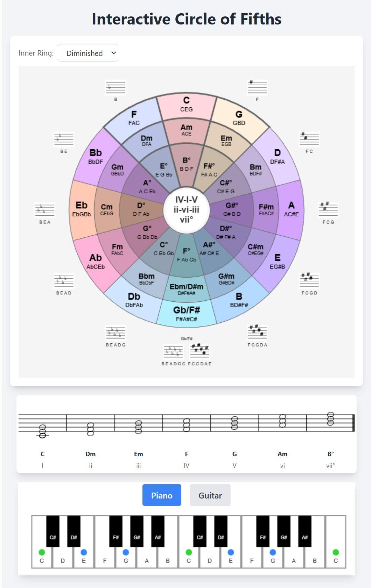The height and width of the screenshot is (588, 371).
Task: Click the Bb major key signature icon
Action: tap(64, 139)
